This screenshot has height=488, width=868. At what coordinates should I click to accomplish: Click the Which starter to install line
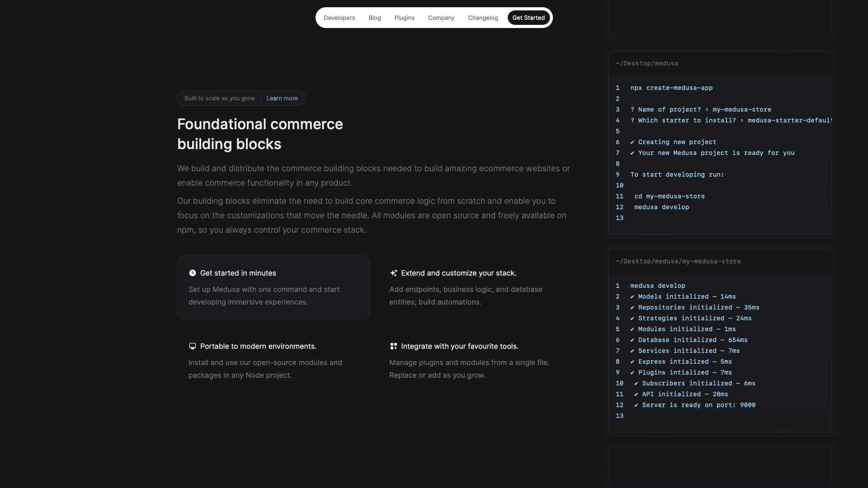pos(731,120)
